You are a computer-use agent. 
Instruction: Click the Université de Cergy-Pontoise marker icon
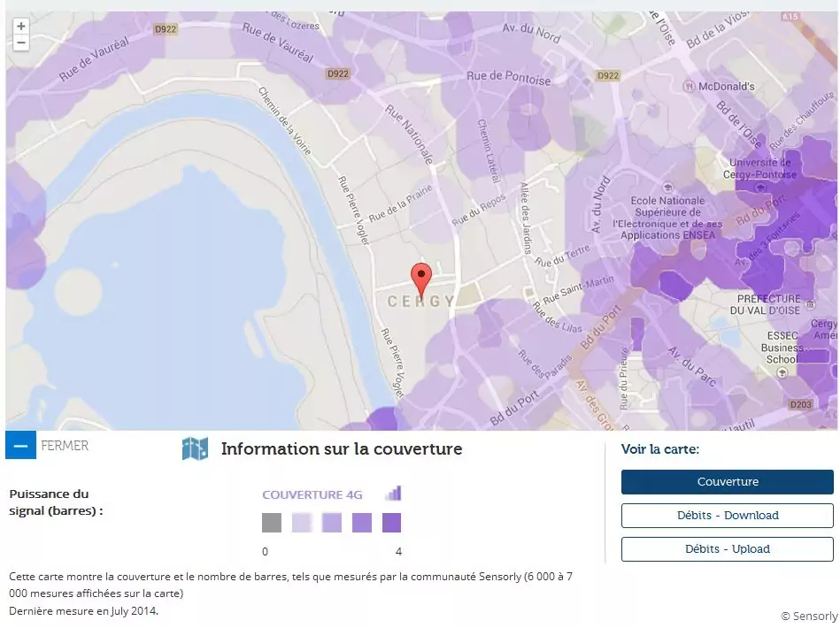tap(759, 187)
